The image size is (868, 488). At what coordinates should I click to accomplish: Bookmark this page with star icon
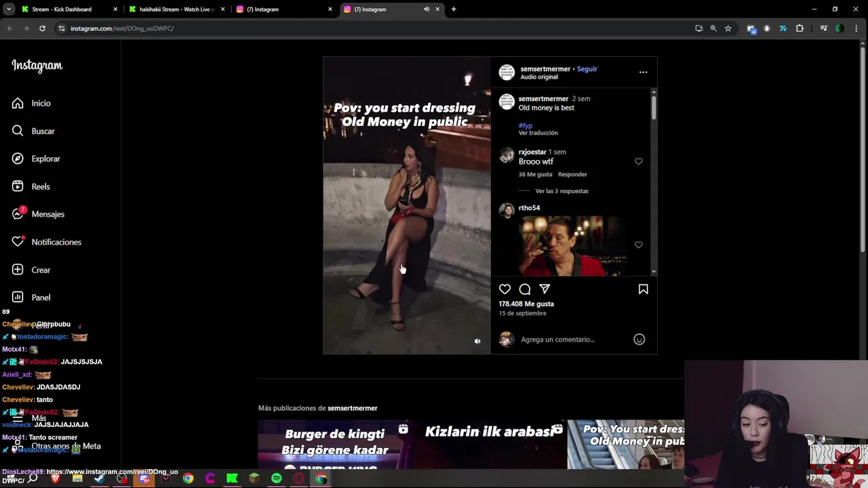(728, 28)
